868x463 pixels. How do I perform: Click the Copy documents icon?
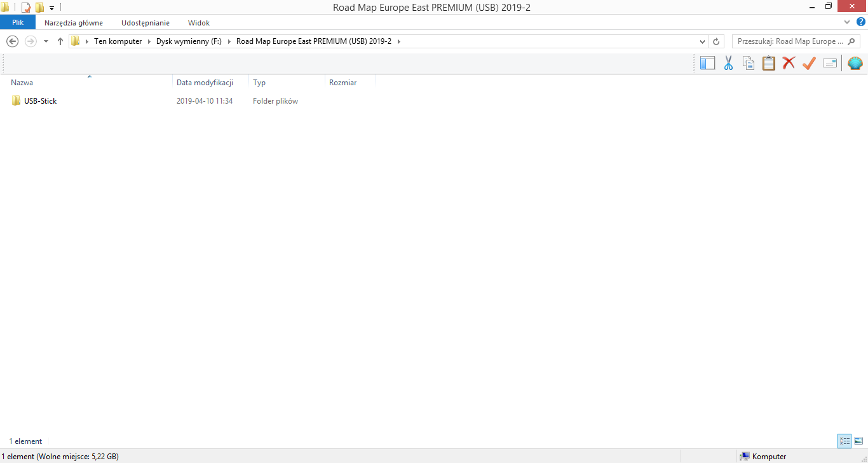coord(749,63)
